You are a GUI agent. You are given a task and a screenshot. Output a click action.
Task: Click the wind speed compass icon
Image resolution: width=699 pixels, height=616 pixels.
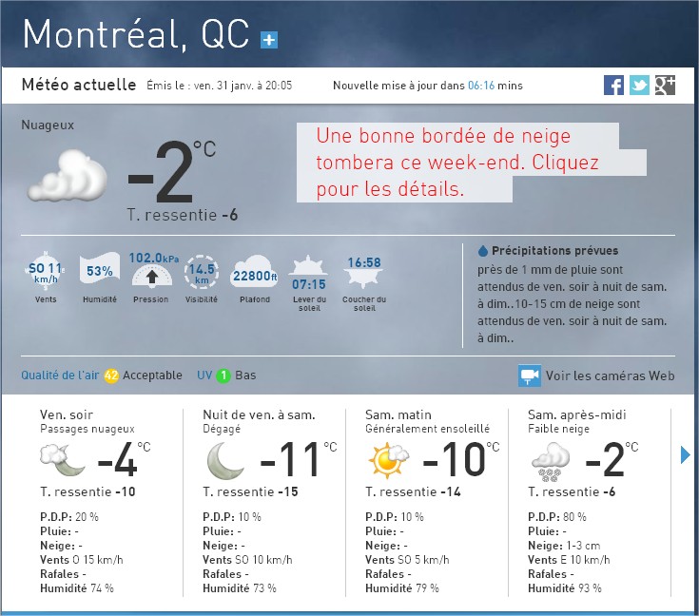pos(46,272)
